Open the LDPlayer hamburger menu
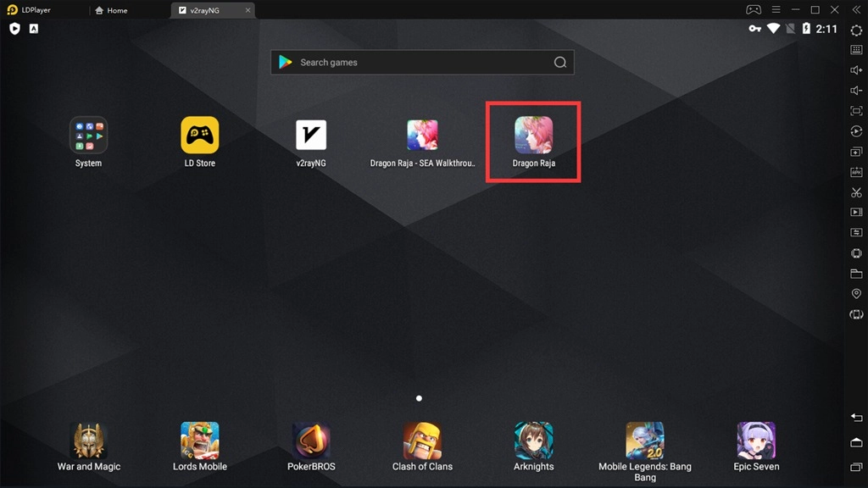 point(775,10)
